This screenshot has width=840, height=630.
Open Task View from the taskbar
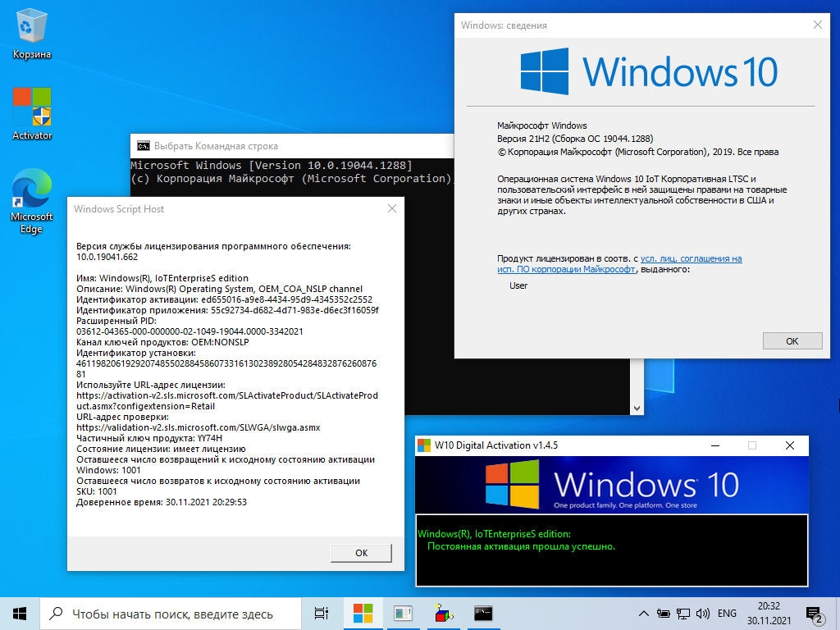click(x=322, y=614)
